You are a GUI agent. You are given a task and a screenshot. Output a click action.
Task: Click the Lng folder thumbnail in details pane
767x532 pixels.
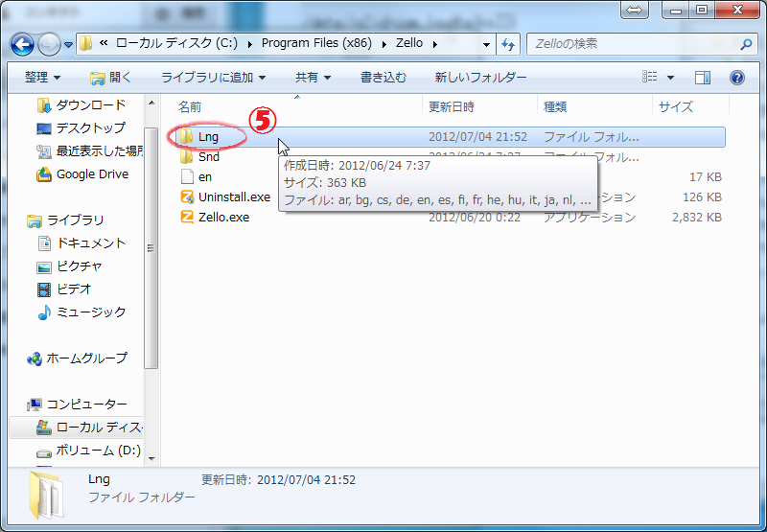coord(46,496)
